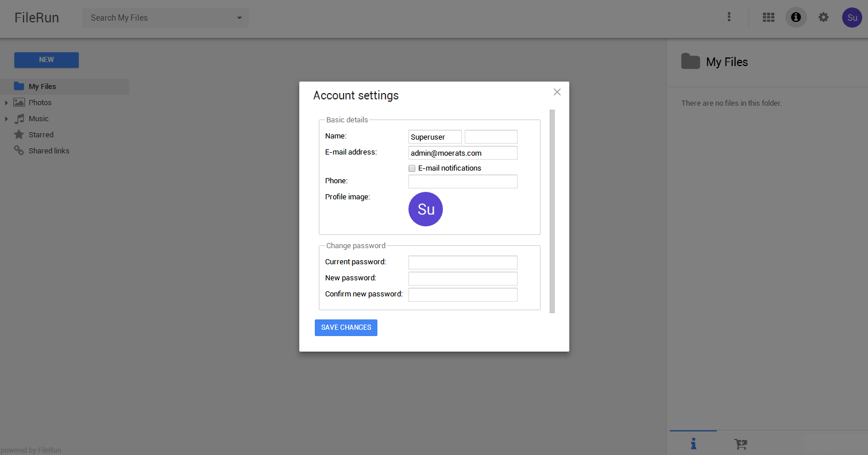Open the settings gear icon
The height and width of the screenshot is (455, 868).
pos(824,17)
